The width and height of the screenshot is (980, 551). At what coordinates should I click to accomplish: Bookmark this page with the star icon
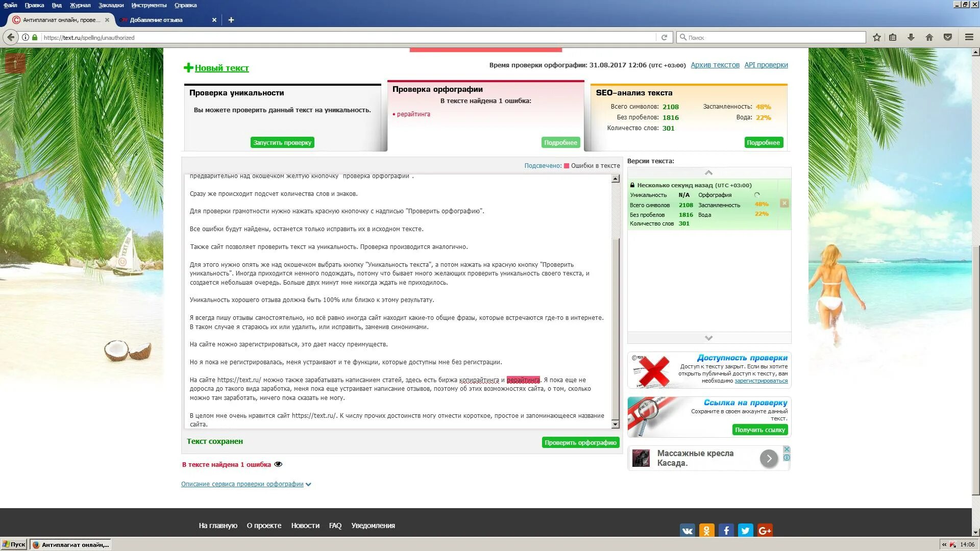pos(877,37)
